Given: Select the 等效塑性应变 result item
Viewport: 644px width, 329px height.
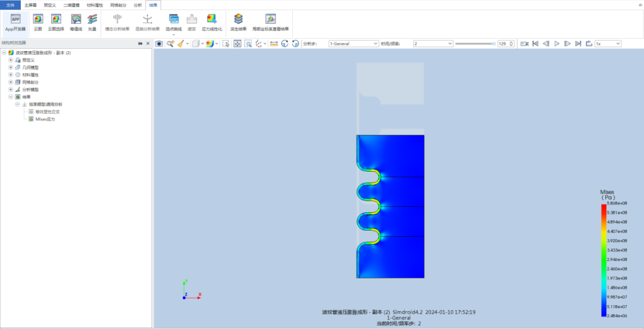Looking at the screenshot, I should [x=47, y=111].
